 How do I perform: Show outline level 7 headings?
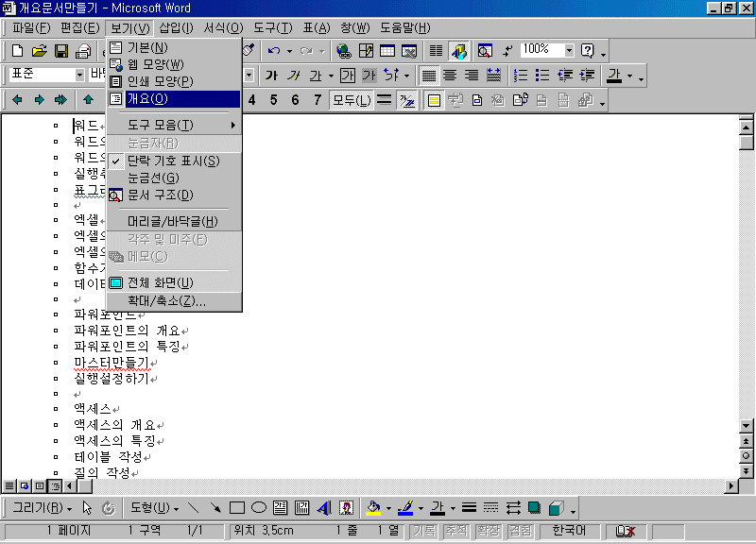[318, 100]
